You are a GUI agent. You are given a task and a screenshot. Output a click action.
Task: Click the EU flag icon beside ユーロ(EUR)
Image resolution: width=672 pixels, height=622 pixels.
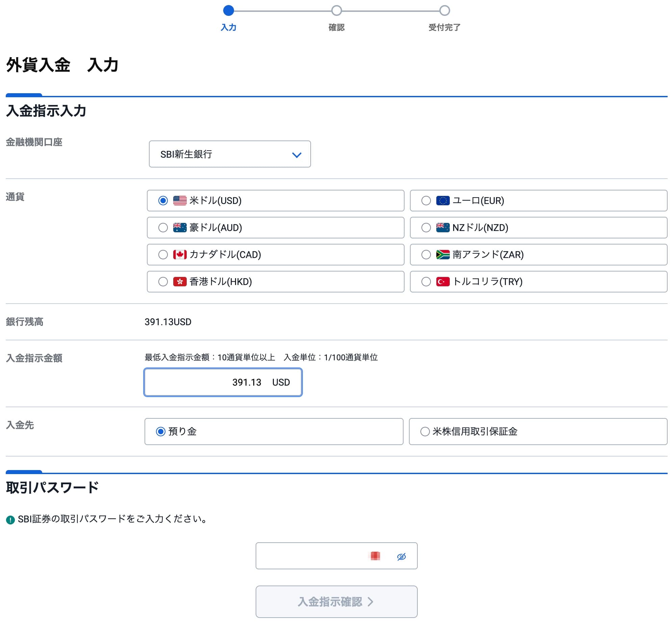coord(443,200)
